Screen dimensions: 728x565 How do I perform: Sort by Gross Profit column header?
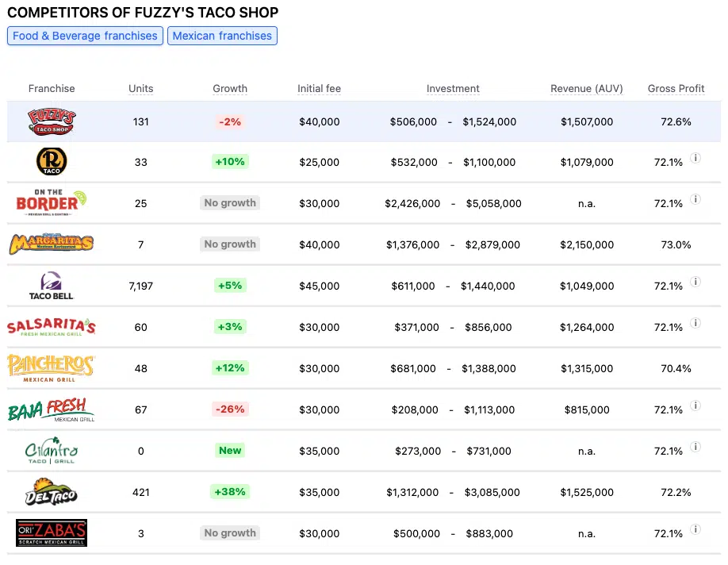(x=676, y=89)
